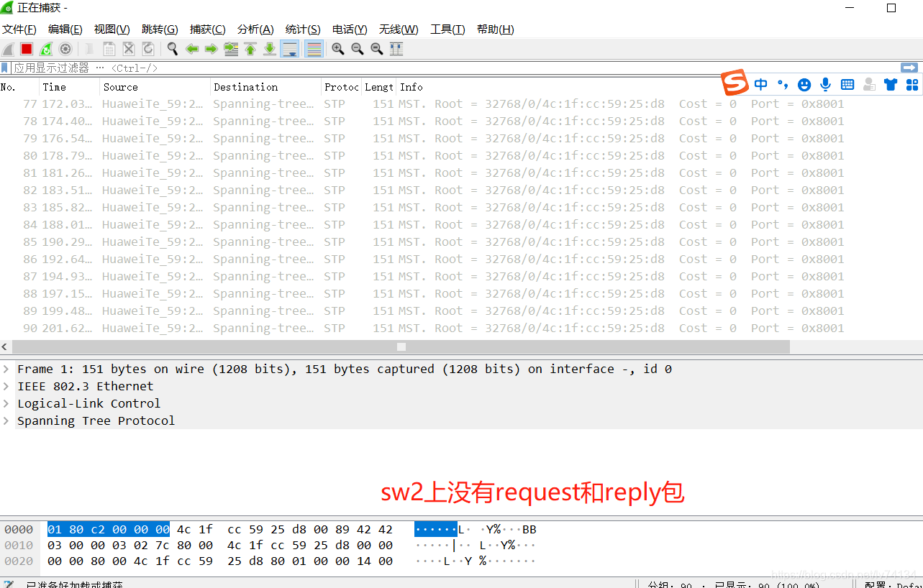Click the save capture file icon
923x588 pixels.
click(109, 49)
